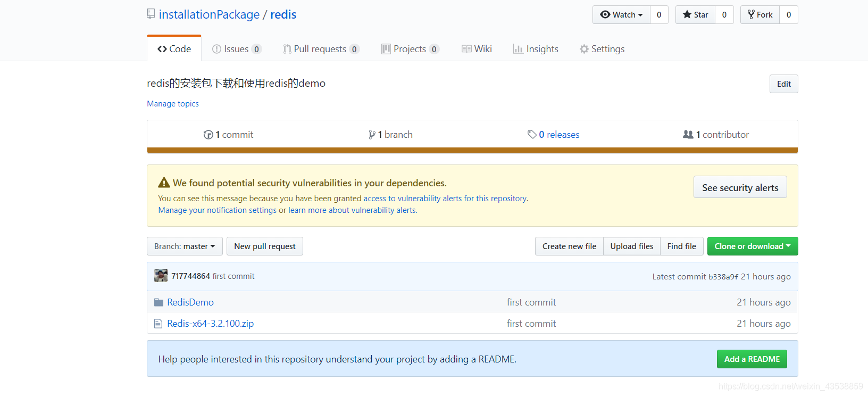Open first commit message in the Redis-x64-3.2.100.zip row

[x=531, y=324]
